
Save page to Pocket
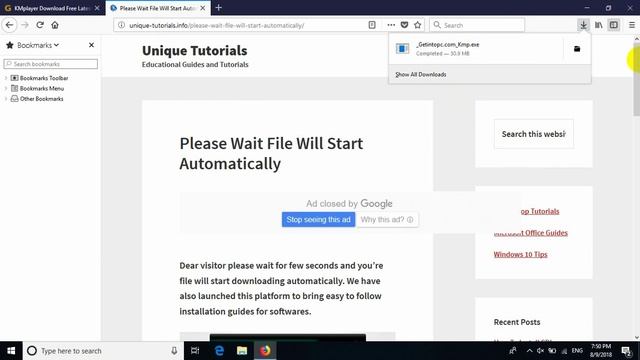pyautogui.click(x=404, y=25)
